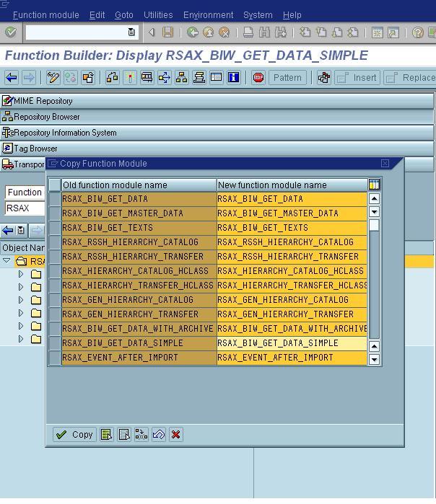This screenshot has height=504, width=436.
Task: Click the green Back arrow icon
Action: 193,32
